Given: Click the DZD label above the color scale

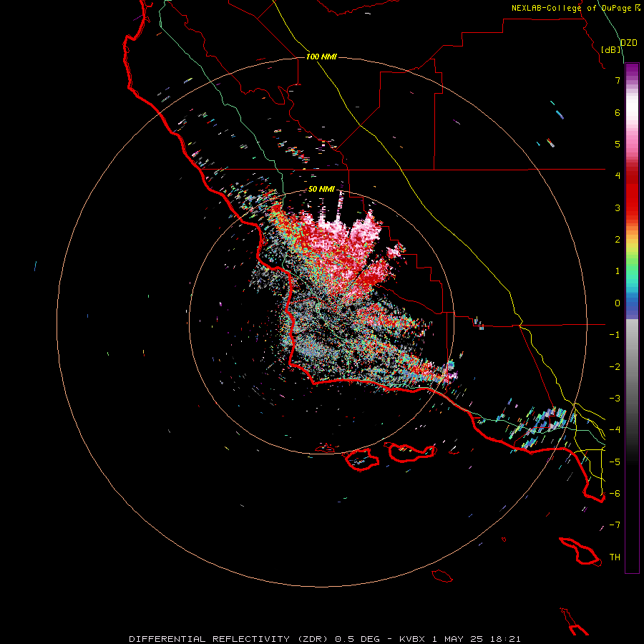Looking at the screenshot, I should pos(629,43).
